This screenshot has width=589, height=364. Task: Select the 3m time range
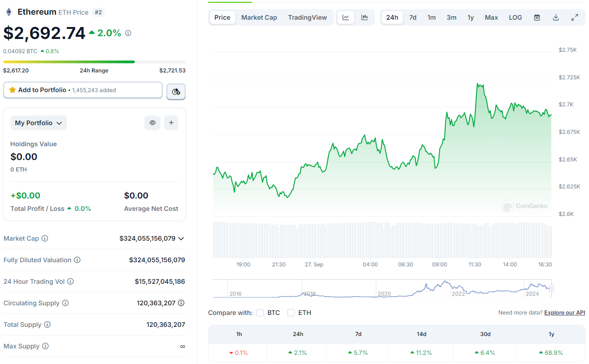coord(451,17)
